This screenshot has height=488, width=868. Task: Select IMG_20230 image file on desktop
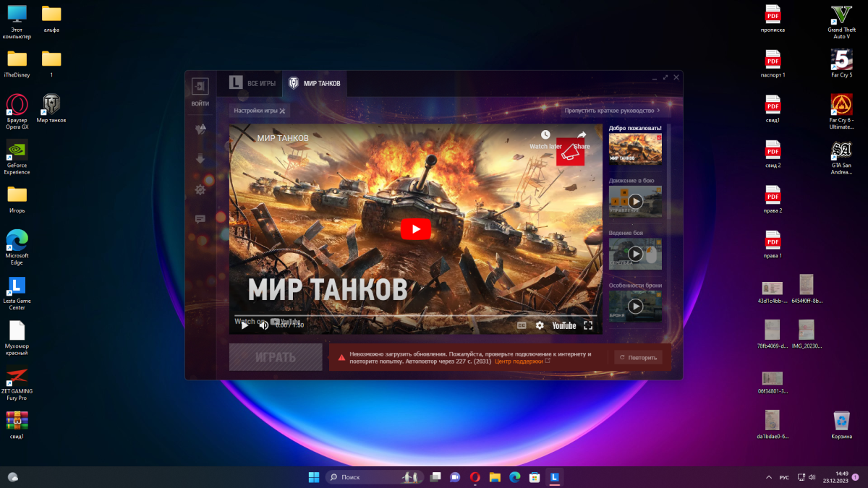(807, 334)
